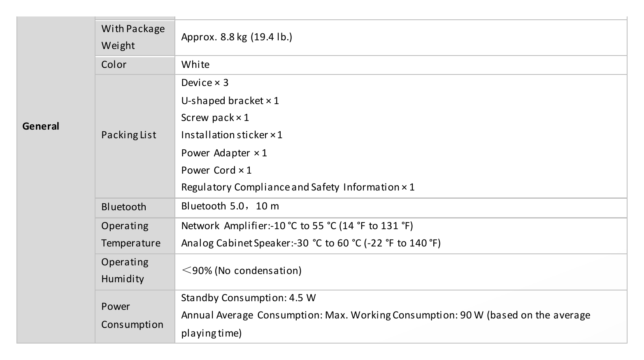644x360 pixels.
Task: Select the Power Consumption label
Action: (x=132, y=316)
